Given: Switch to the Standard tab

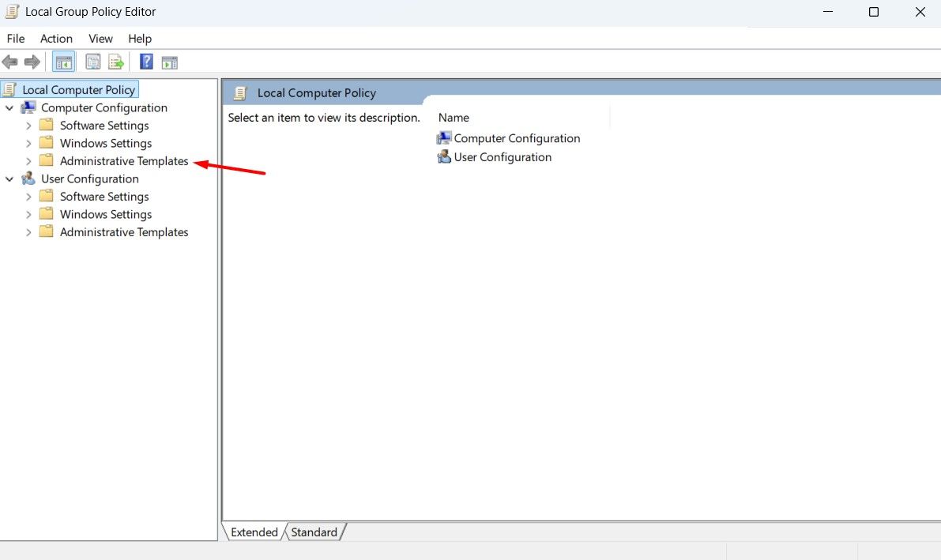Looking at the screenshot, I should coord(314,532).
